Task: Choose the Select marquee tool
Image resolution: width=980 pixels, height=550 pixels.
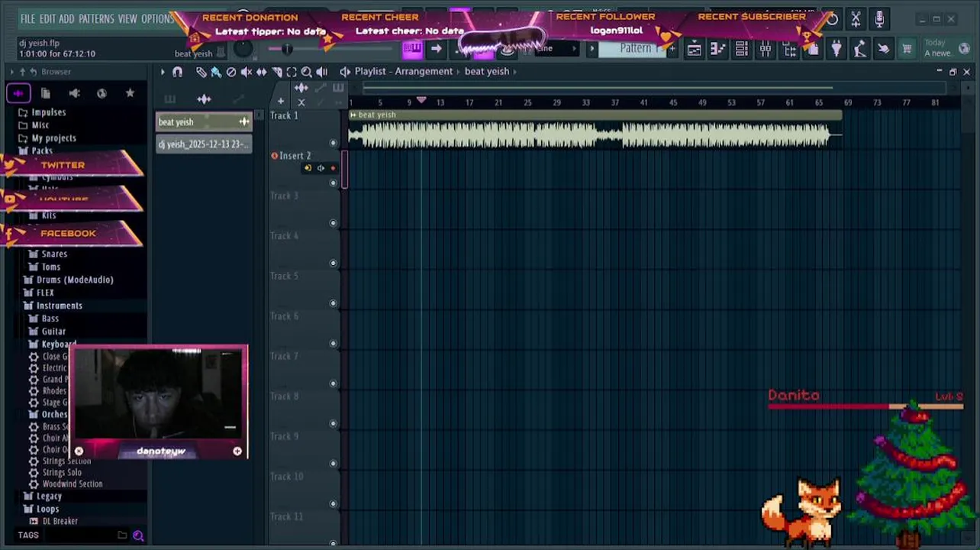Action: (x=292, y=72)
